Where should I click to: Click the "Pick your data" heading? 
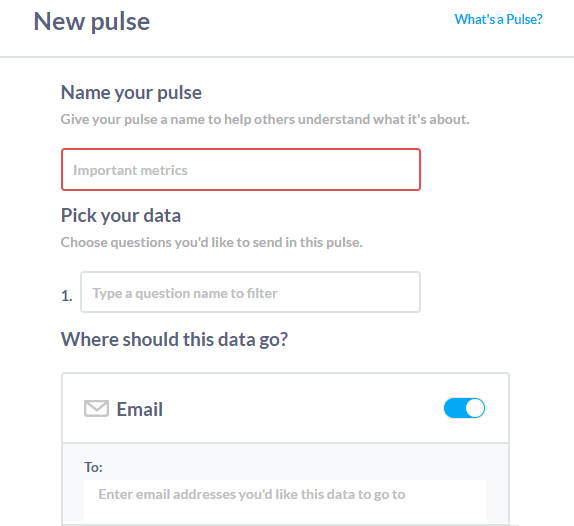coord(121,216)
